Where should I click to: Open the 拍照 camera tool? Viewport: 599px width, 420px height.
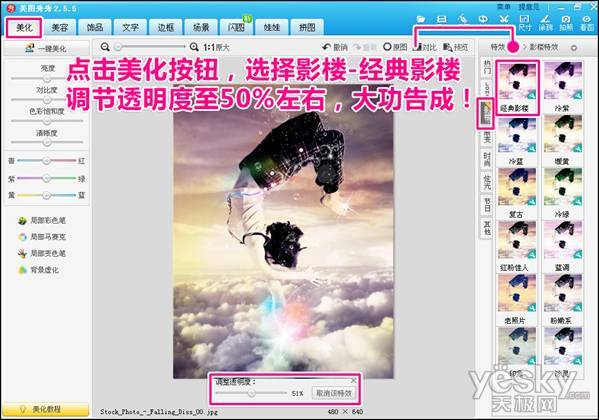click(x=566, y=23)
